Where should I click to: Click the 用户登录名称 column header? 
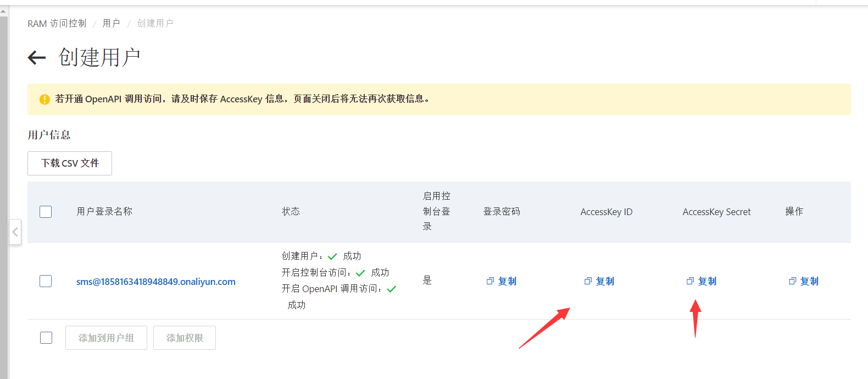pyautogui.click(x=104, y=212)
